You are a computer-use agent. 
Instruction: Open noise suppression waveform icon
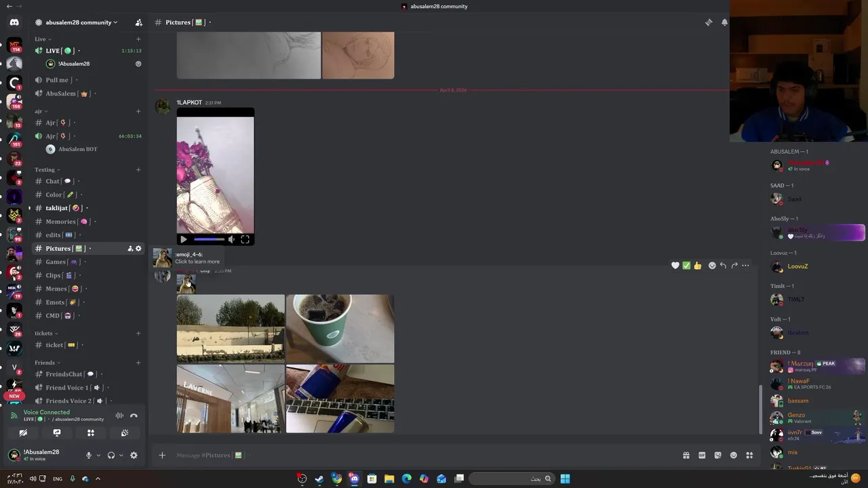119,415
